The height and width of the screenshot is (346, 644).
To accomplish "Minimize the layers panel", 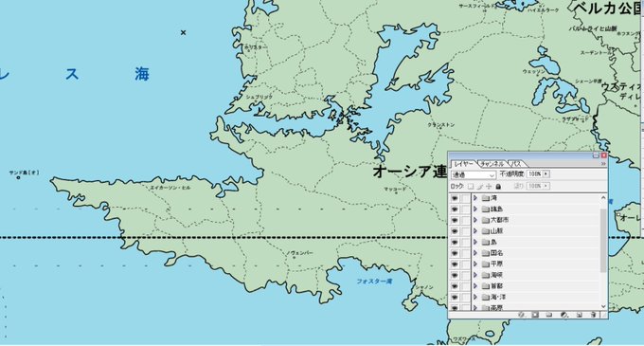I will 596,155.
